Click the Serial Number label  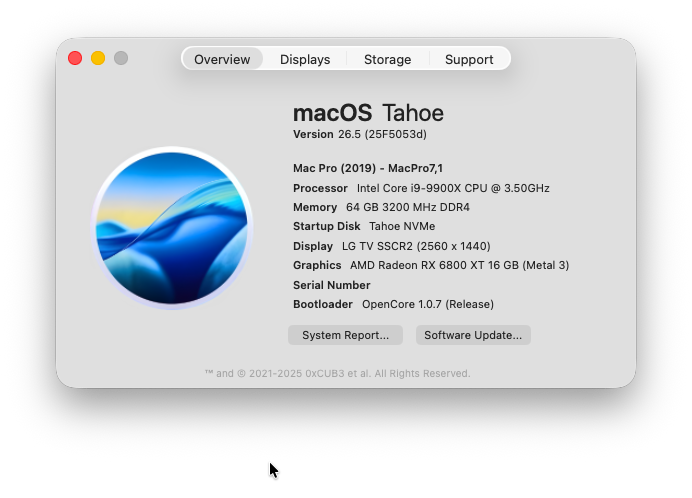[x=331, y=285]
